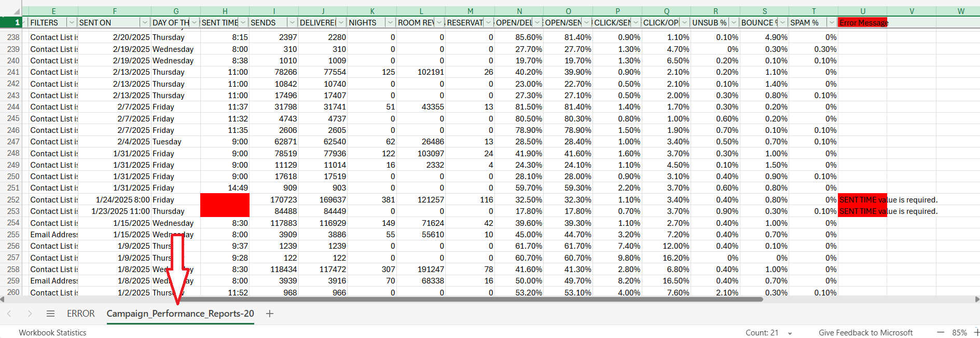Open the DAY OF TH filter dropdown
The height and width of the screenshot is (338, 980).
[195, 22]
